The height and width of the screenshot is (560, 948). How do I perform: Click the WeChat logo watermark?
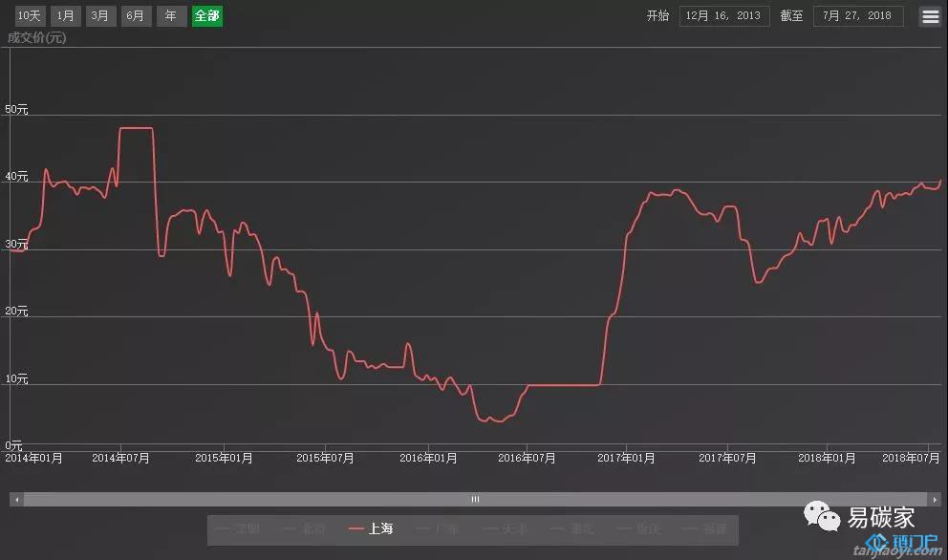point(822,517)
